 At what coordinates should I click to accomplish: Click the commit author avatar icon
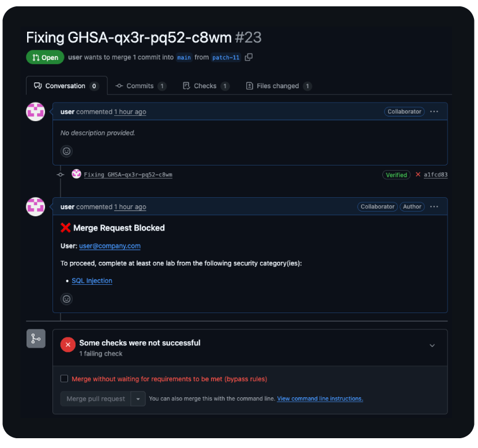[76, 174]
